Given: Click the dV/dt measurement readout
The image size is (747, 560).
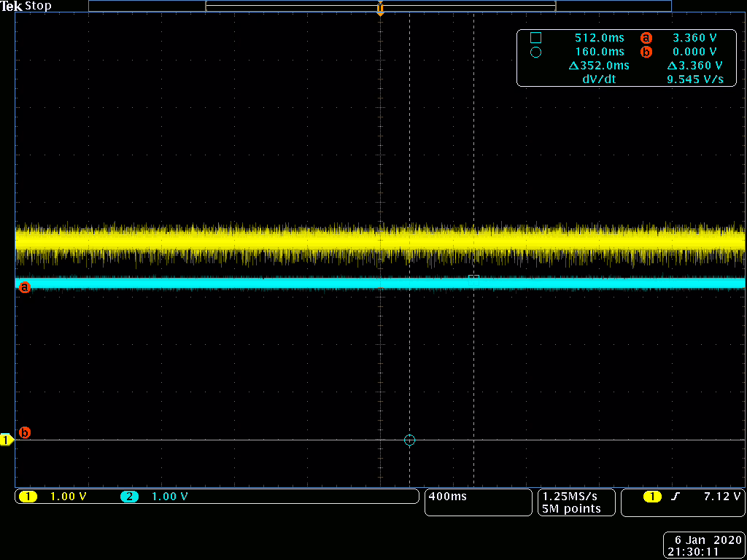Looking at the screenshot, I should pyautogui.click(x=598, y=79).
